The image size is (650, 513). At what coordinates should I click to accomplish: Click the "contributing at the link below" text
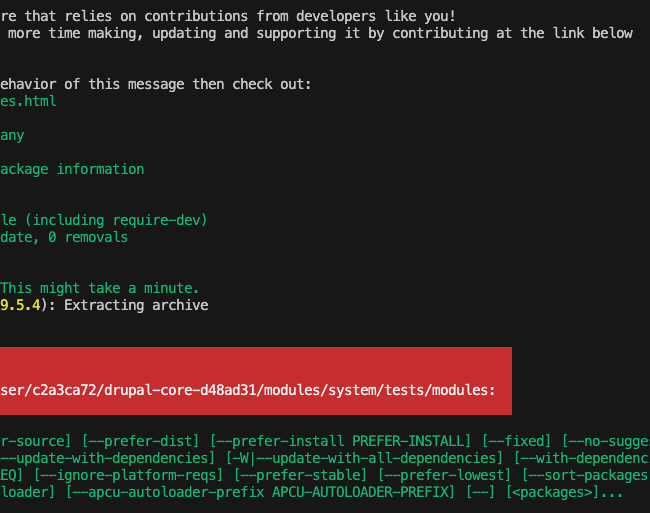512,33
